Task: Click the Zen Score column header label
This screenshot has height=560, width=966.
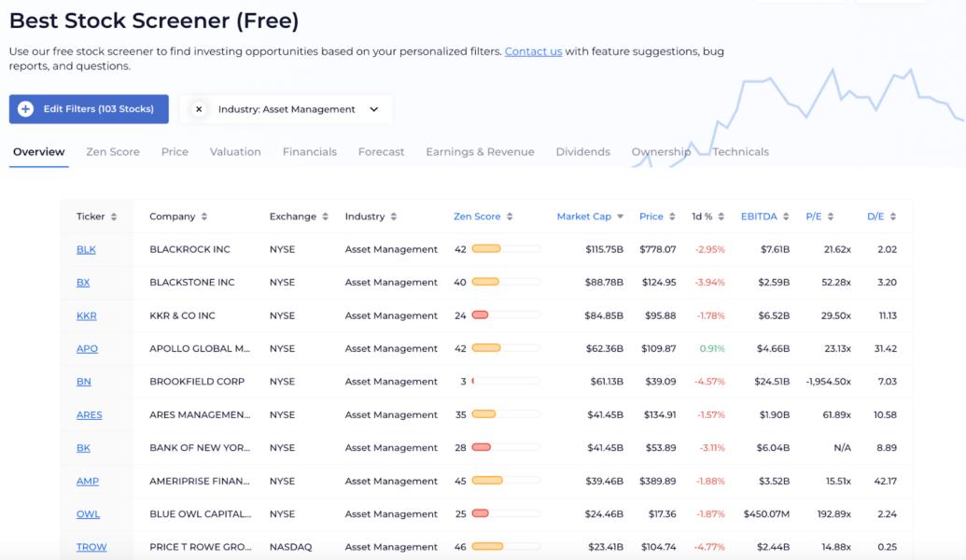Action: point(477,217)
